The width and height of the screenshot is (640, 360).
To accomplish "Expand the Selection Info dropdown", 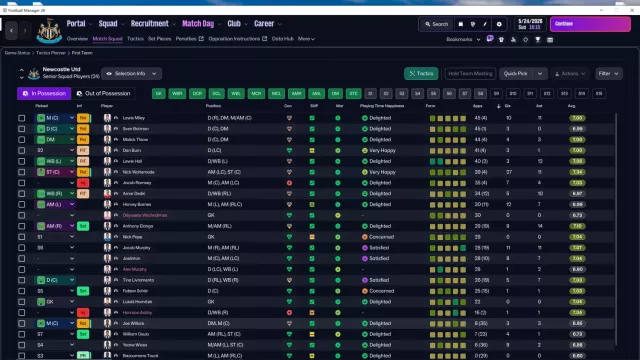I will (x=131, y=73).
